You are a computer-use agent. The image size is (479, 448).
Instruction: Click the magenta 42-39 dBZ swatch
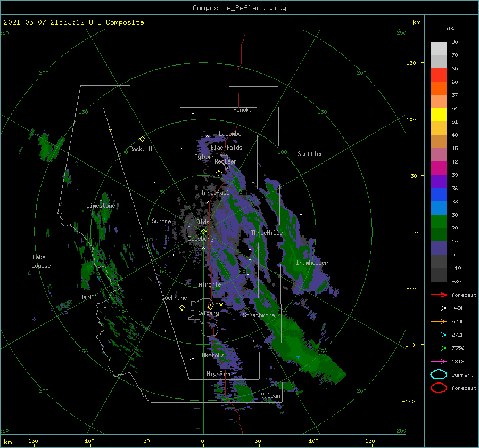(439, 168)
